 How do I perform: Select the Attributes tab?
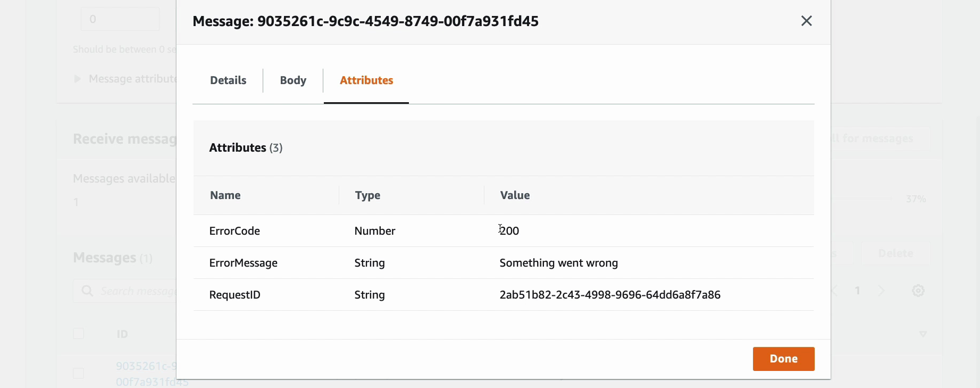(366, 80)
